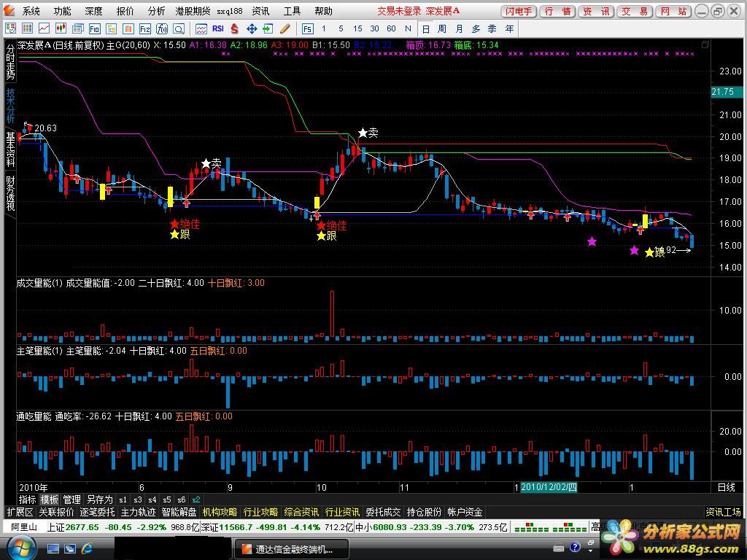Open the f(x) formula manager icon

coord(161,28)
